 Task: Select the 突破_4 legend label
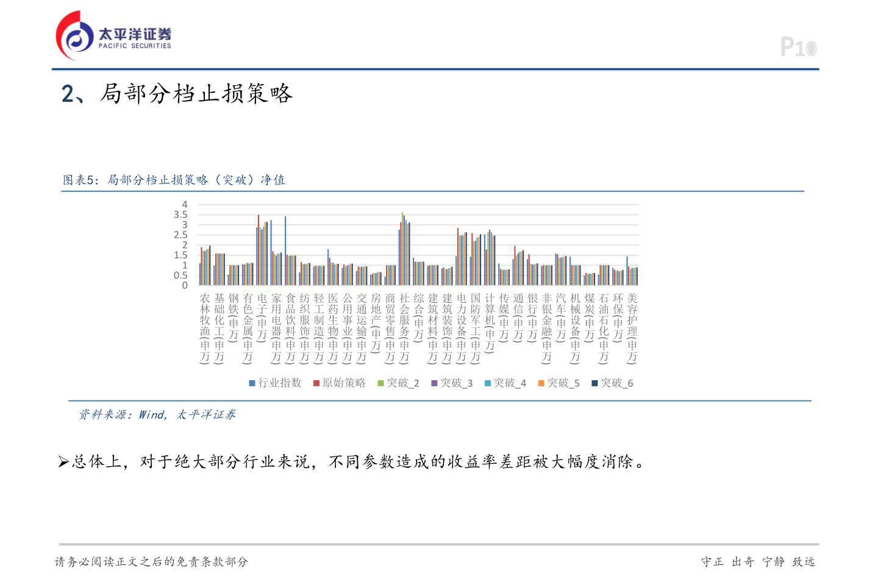(510, 383)
